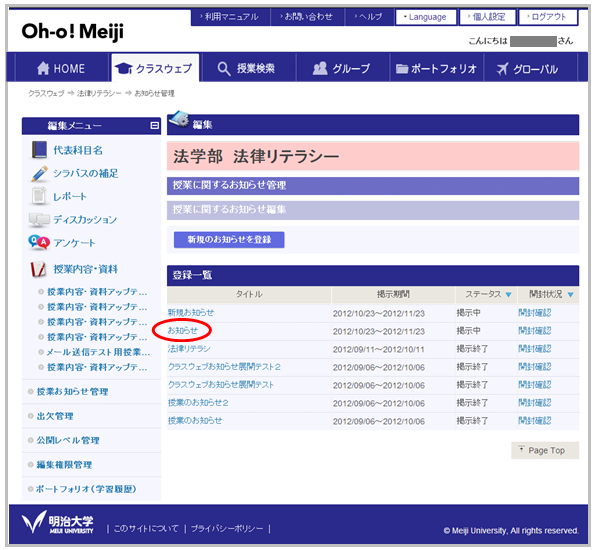Image resolution: width=598 pixels, height=550 pixels.
Task: Click the Page Top button
Action: tap(545, 450)
